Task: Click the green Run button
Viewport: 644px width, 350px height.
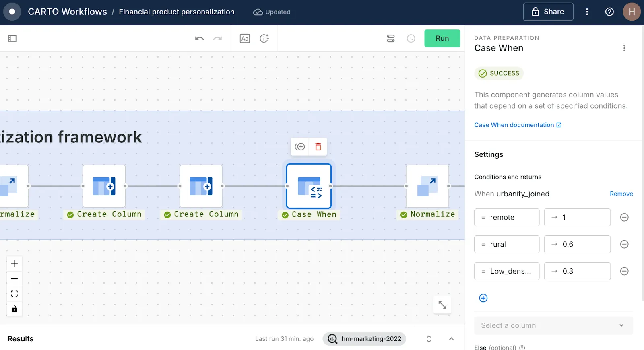Action: [442, 39]
